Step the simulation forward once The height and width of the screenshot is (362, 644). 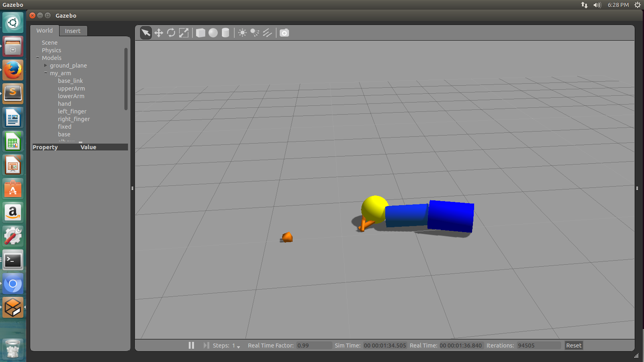point(206,346)
